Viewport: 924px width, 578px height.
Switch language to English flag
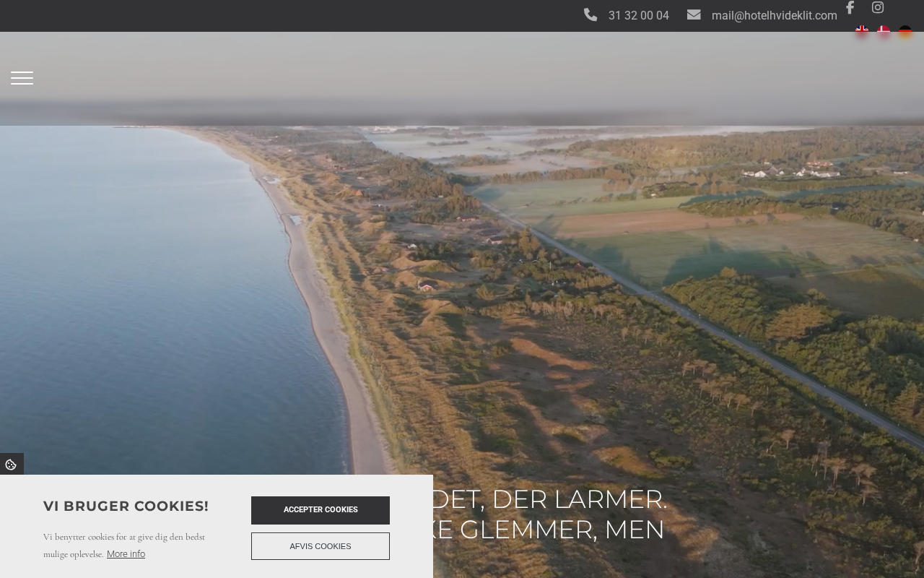pyautogui.click(x=862, y=31)
